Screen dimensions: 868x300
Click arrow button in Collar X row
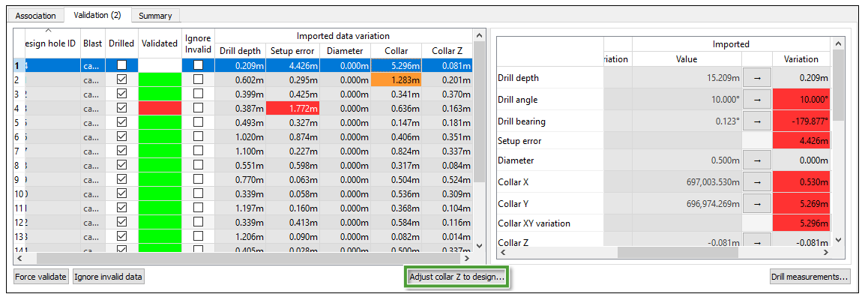[x=757, y=181]
